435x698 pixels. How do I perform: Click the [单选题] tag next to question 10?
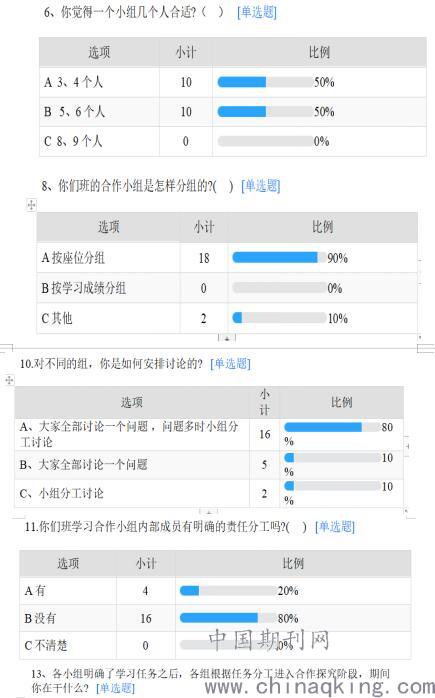click(230, 364)
